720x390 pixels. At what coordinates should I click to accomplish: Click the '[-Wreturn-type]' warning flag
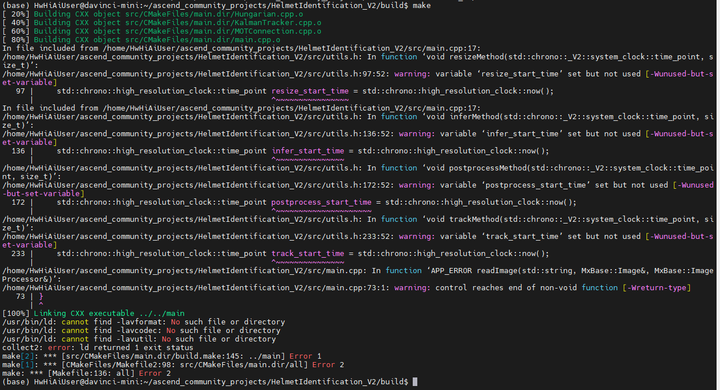(656, 288)
